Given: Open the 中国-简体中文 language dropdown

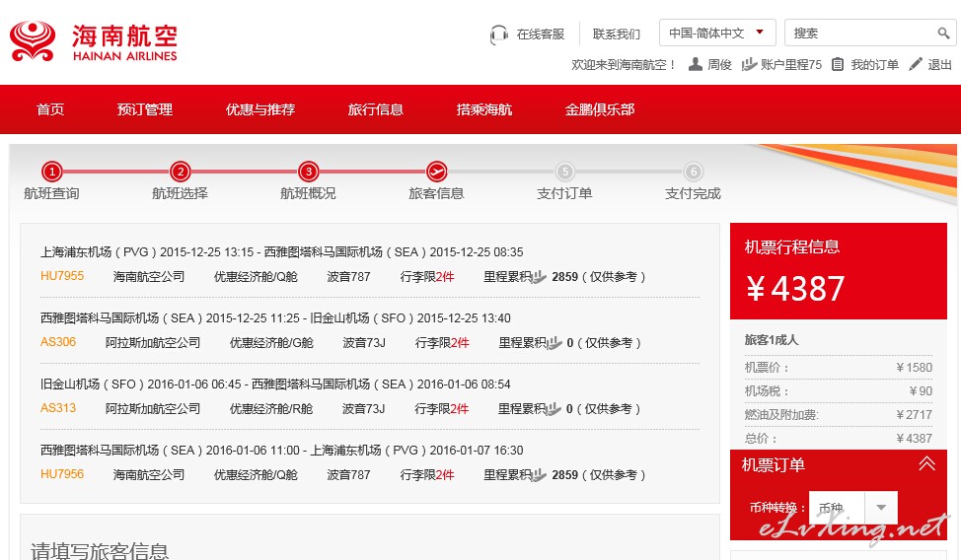Looking at the screenshot, I should [717, 33].
